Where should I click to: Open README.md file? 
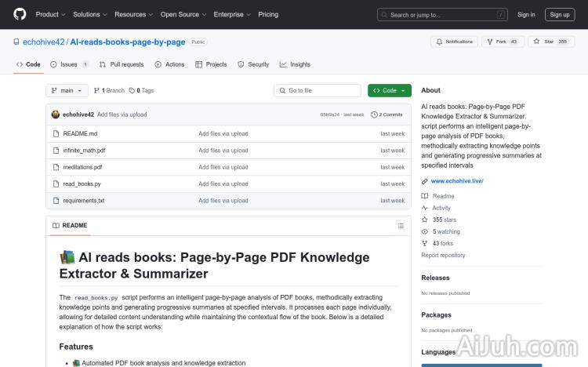pyautogui.click(x=80, y=133)
